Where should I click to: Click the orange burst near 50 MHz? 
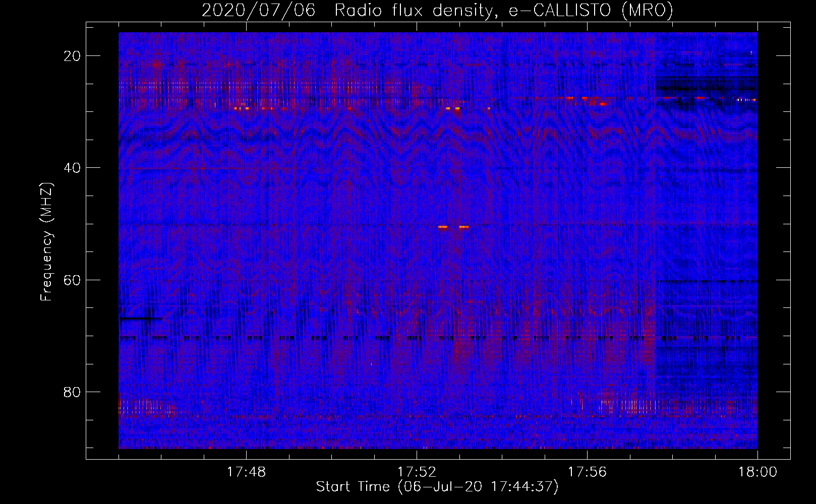[x=453, y=227]
